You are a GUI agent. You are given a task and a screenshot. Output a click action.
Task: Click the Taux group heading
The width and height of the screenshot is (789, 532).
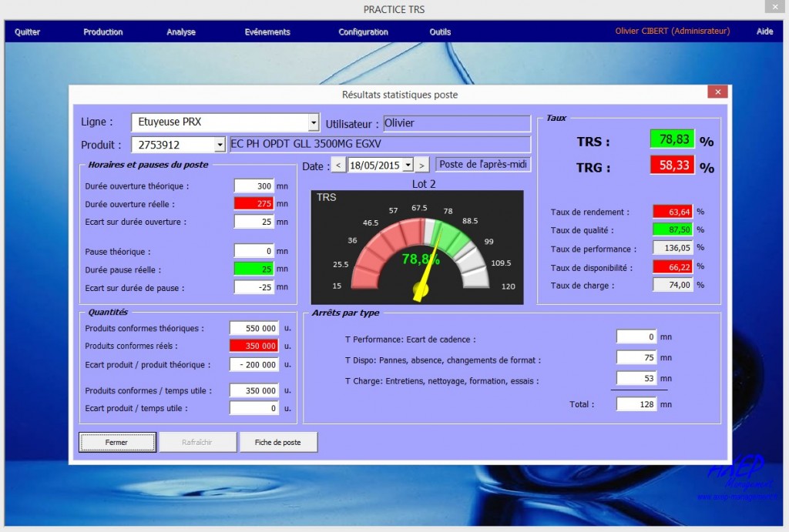[x=556, y=118]
